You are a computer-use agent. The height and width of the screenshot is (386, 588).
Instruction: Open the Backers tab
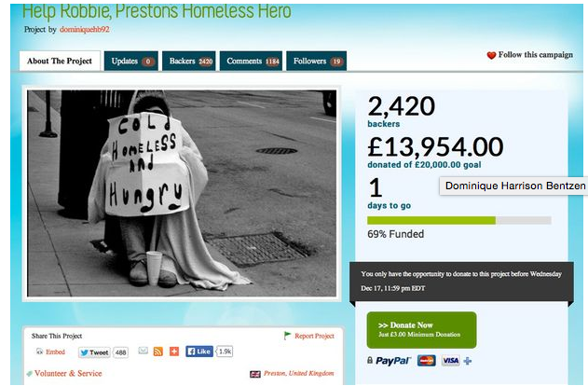coord(189,61)
